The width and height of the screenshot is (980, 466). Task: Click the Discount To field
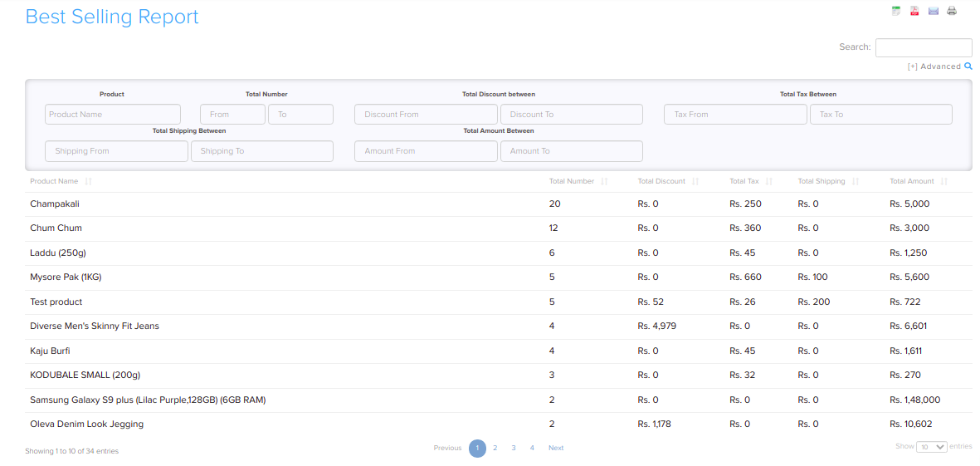click(572, 115)
